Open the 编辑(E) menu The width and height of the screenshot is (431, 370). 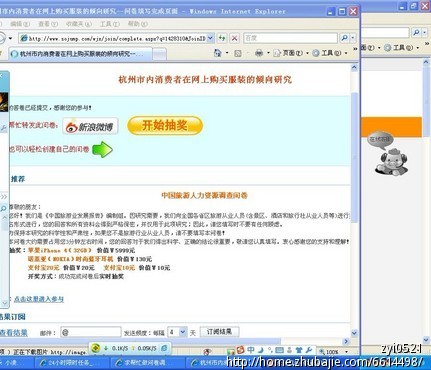tap(20, 24)
